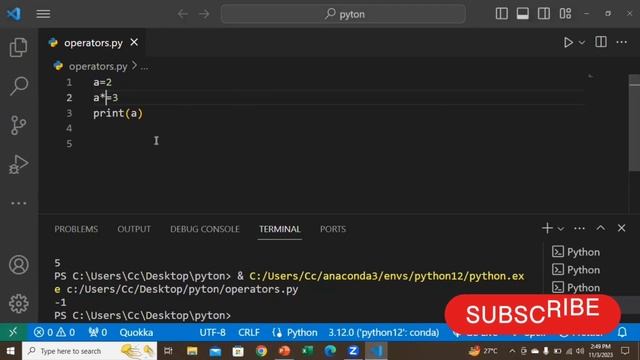Place cursor on code line a=2

(x=102, y=82)
